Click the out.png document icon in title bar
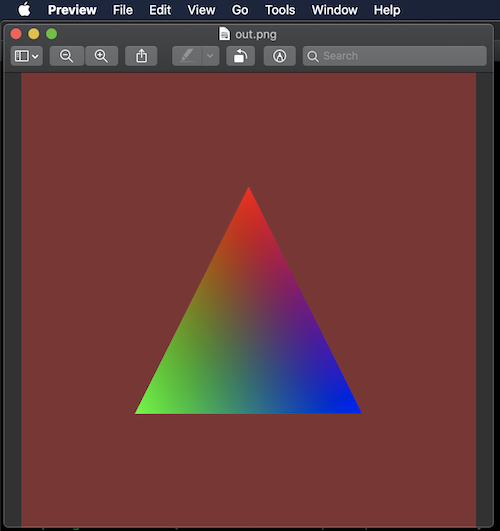Image resolution: width=500 pixels, height=531 pixels. click(224, 34)
